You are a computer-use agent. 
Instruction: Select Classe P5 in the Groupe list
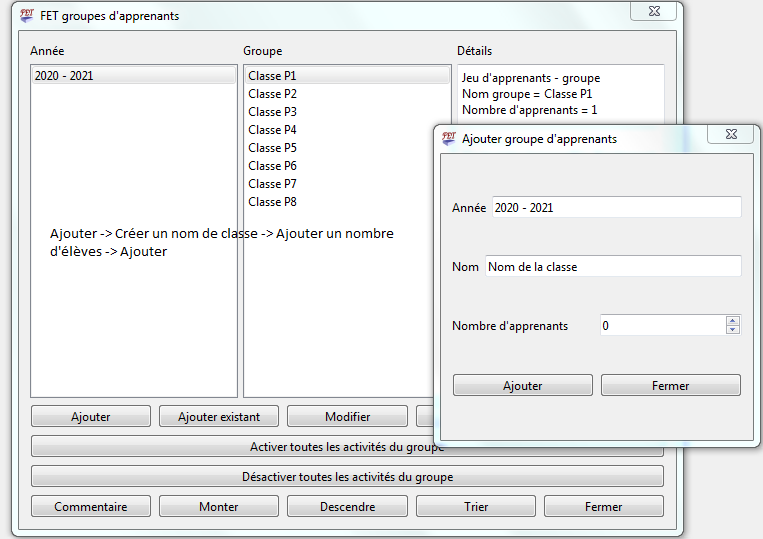click(x=272, y=148)
